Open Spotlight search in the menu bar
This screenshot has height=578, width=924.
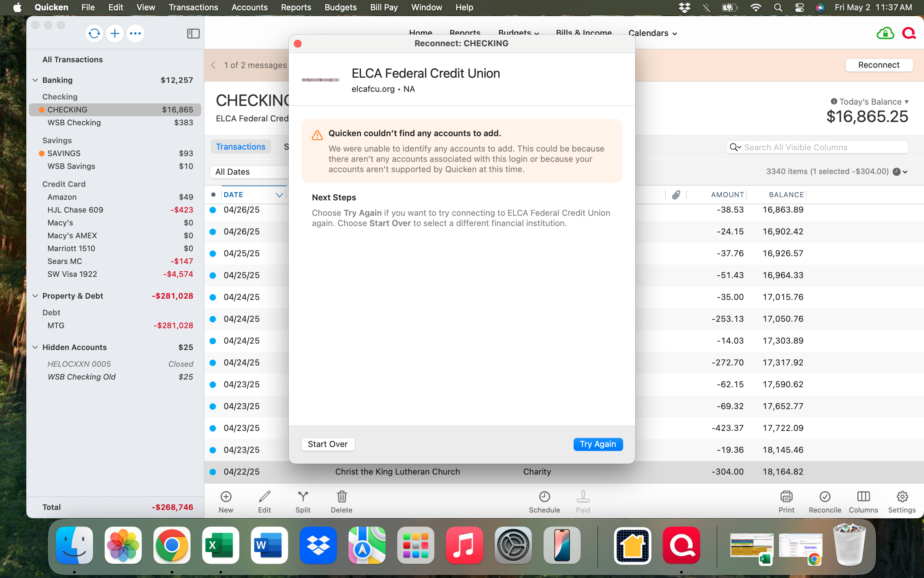[777, 8]
